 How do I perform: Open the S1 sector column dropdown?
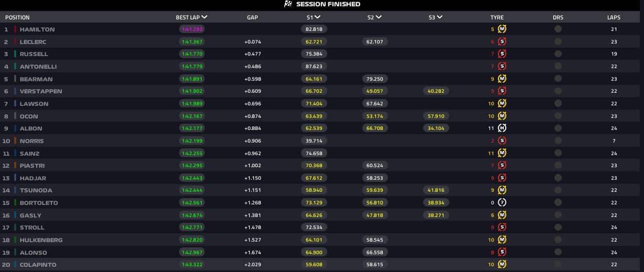(x=318, y=17)
